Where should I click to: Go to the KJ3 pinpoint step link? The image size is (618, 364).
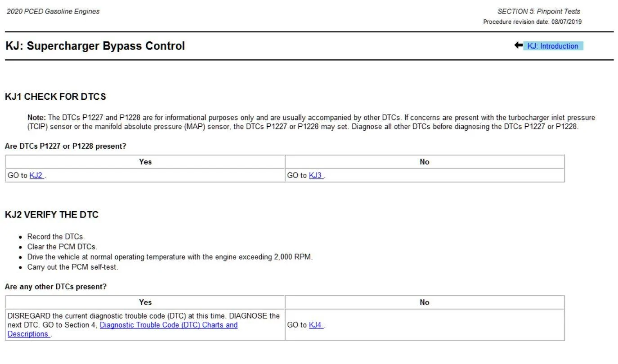coord(316,175)
